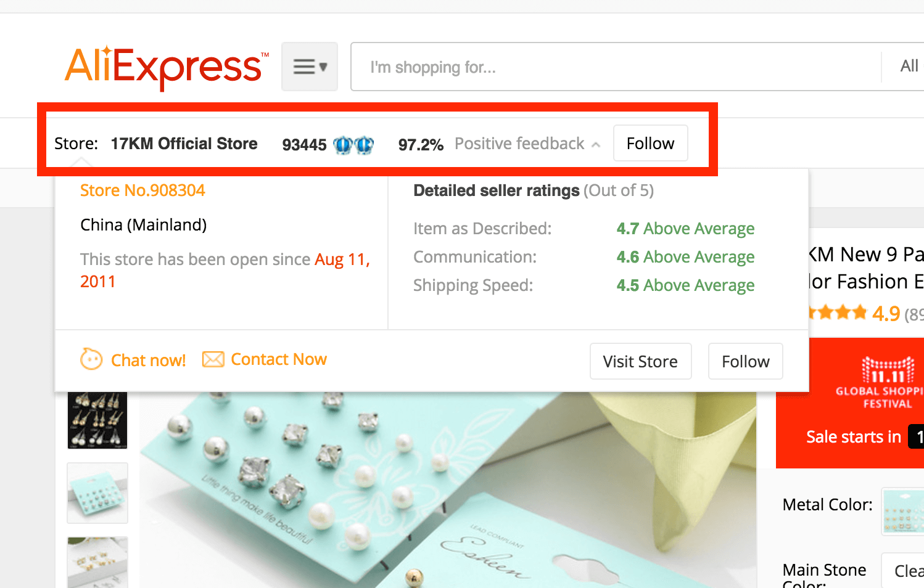Focus the "I'm shopping for..." search field
Image resolution: width=924 pixels, height=588 pixels.
[x=616, y=67]
